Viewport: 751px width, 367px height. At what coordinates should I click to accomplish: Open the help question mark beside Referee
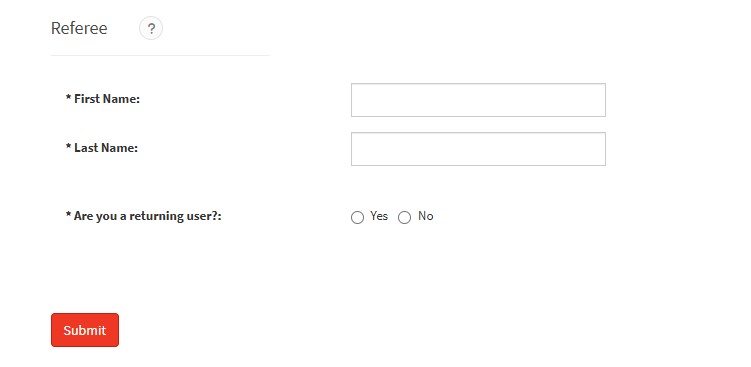tap(151, 28)
